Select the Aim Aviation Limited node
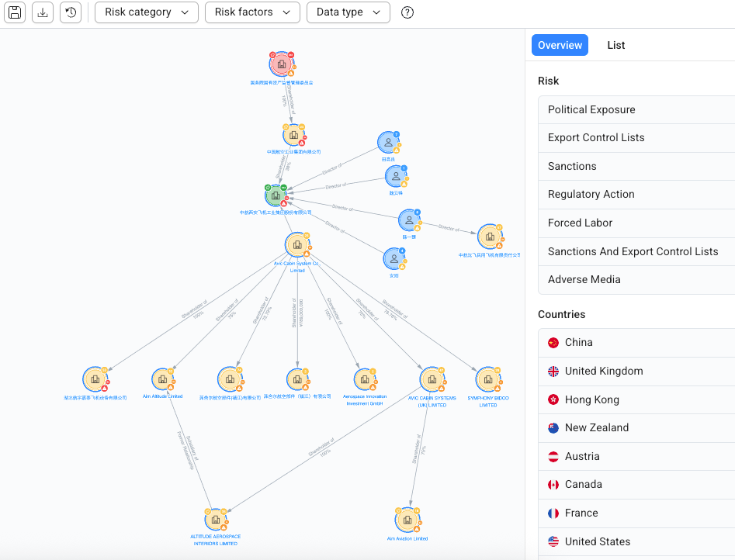 click(407, 520)
